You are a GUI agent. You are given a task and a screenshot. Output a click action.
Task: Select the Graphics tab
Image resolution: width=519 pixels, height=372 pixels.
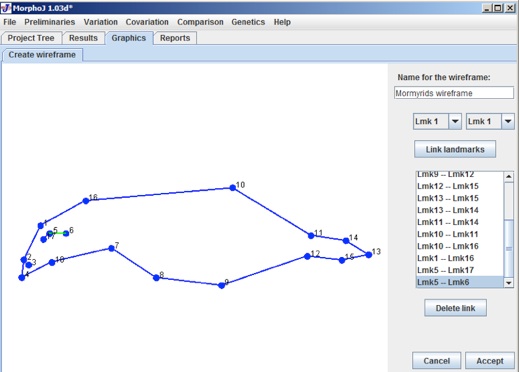(x=129, y=38)
